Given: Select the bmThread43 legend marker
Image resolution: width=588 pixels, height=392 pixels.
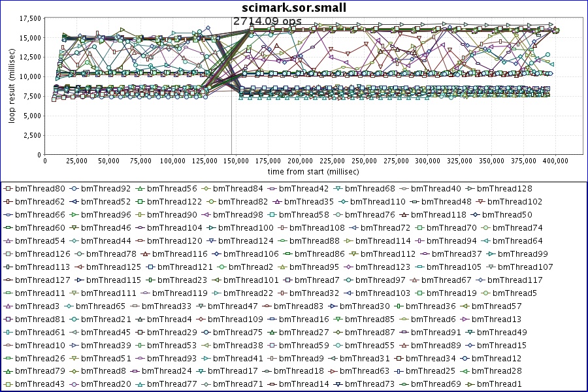Looking at the screenshot, I should pyautogui.click(x=8, y=384).
